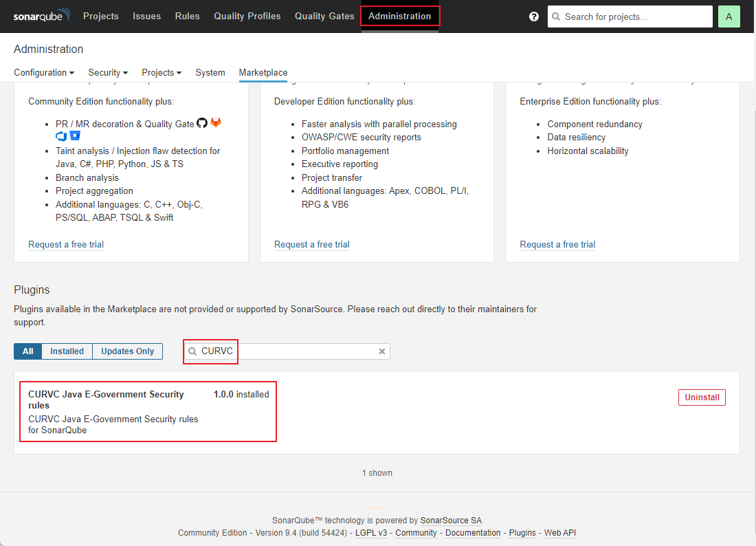Select the Installed plugins filter
This screenshot has height=546, width=756.
click(67, 351)
